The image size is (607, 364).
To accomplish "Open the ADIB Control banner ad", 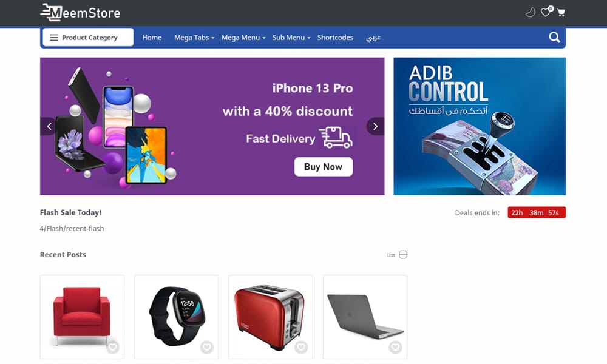I will point(480,126).
